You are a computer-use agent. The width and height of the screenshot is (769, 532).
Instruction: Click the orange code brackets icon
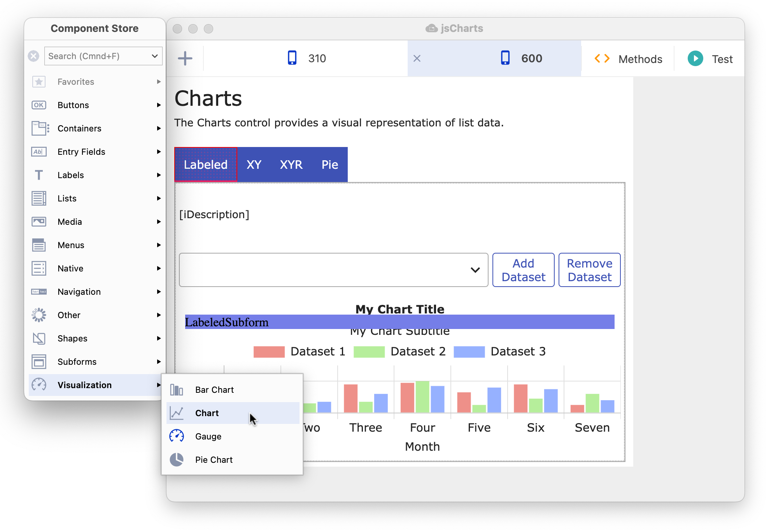tap(602, 59)
